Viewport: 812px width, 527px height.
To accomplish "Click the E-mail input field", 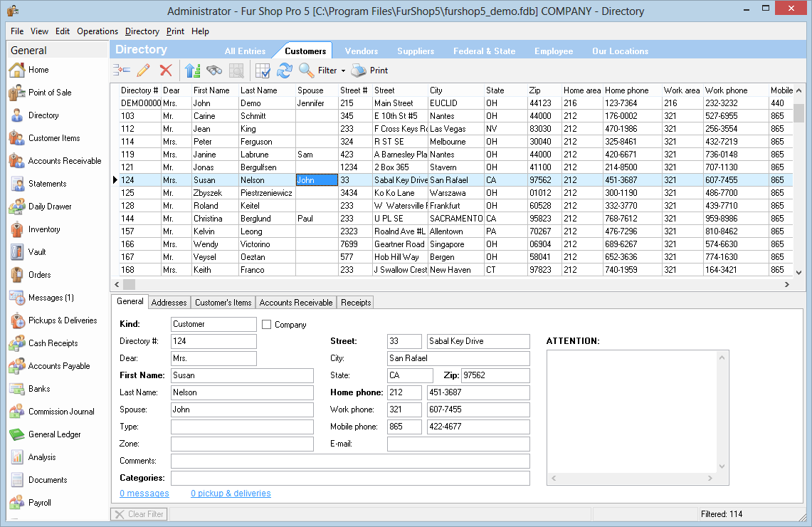I will tap(458, 444).
